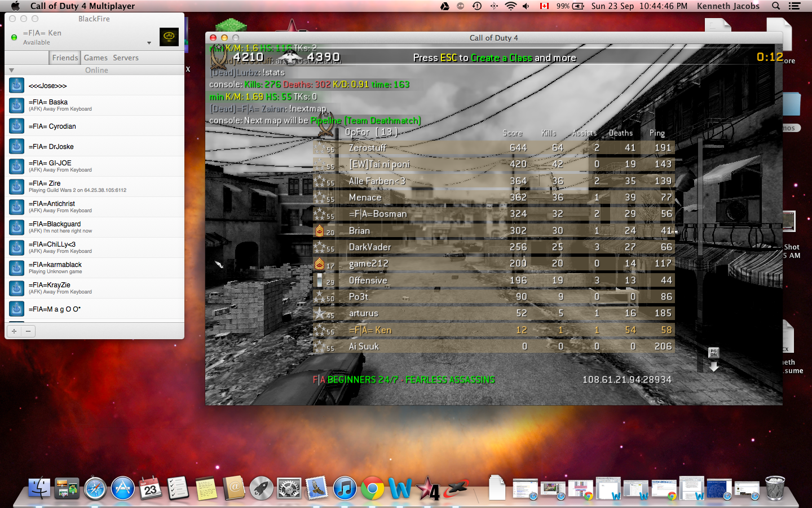This screenshot has width=812, height=508.
Task: Switch to Servers tab in BlackFire
Action: click(126, 58)
